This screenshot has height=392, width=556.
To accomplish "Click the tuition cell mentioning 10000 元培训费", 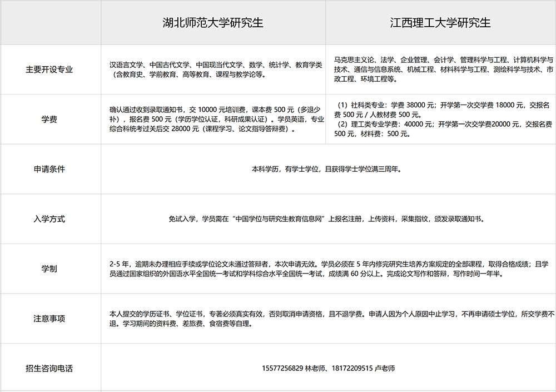I will (x=216, y=119).
